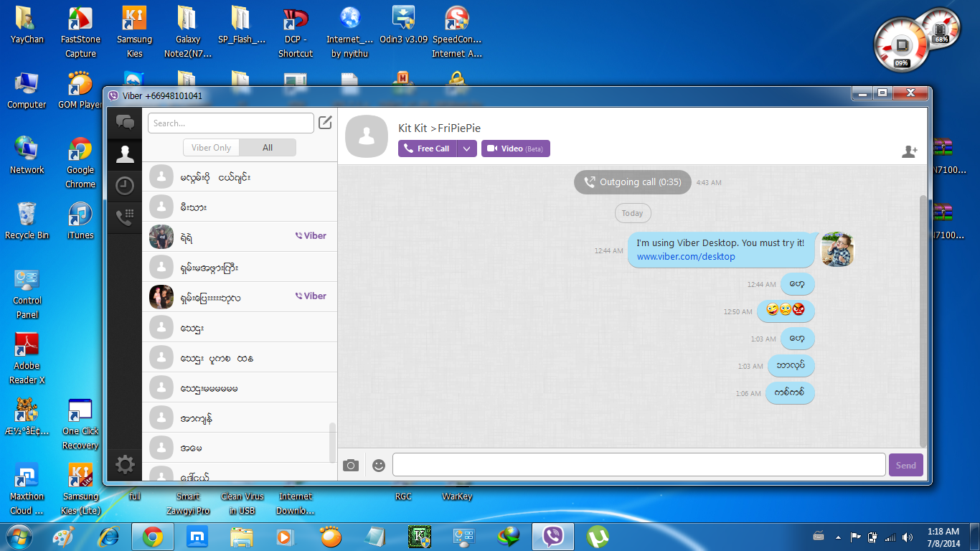Image resolution: width=980 pixels, height=551 pixels.
Task: Click the Today date separator
Action: (632, 213)
